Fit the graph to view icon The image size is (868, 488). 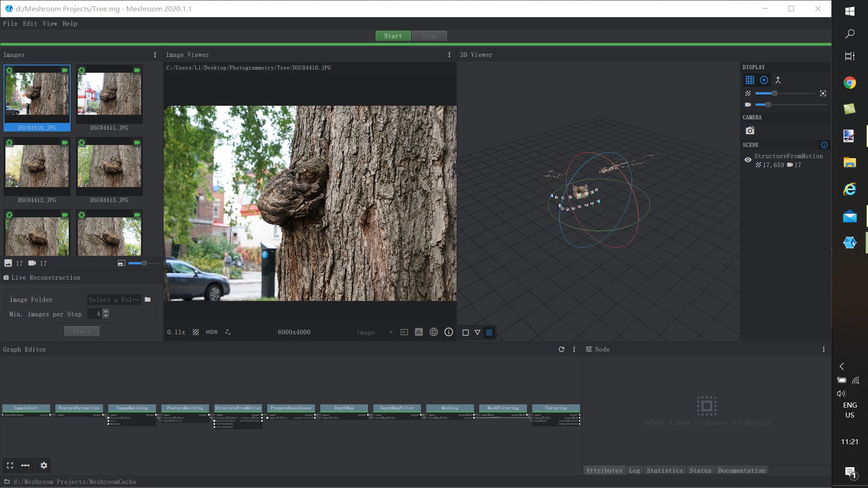pos(10,465)
